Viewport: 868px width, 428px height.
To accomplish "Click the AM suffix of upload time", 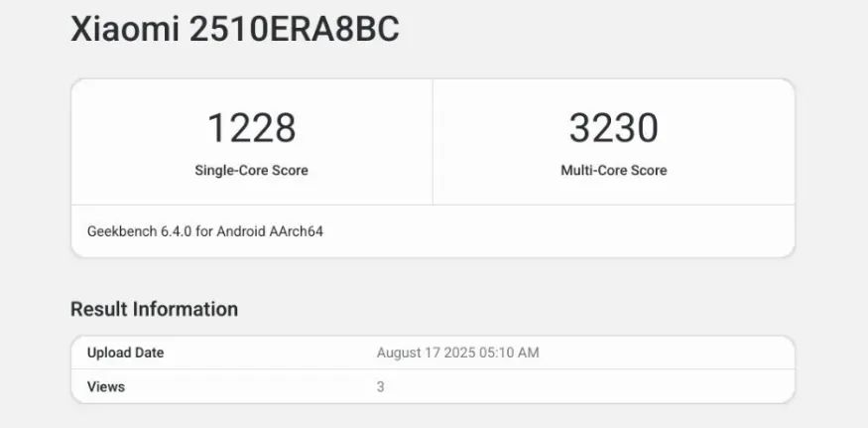I will (x=530, y=353).
